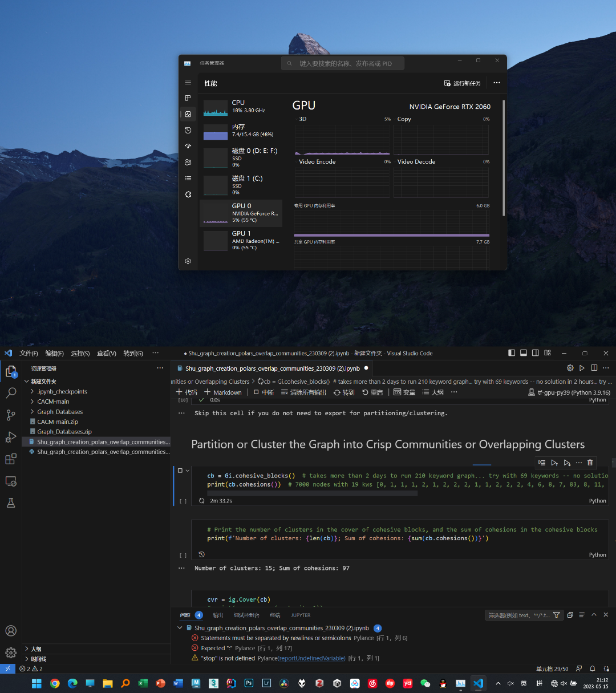Open the 文件(F) menu
The width and height of the screenshot is (616, 693).
point(29,354)
